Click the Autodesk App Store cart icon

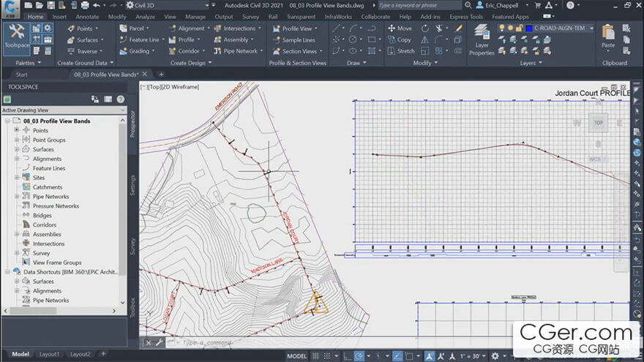[538, 5]
